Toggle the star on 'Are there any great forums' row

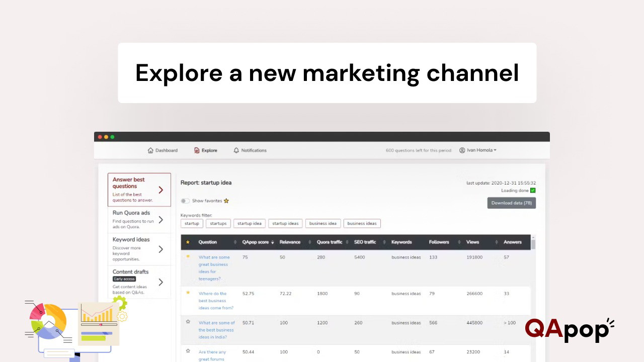coord(188,351)
